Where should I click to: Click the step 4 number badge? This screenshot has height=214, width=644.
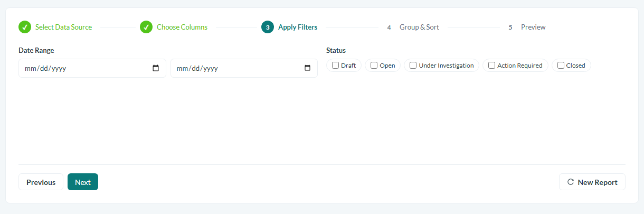(389, 27)
